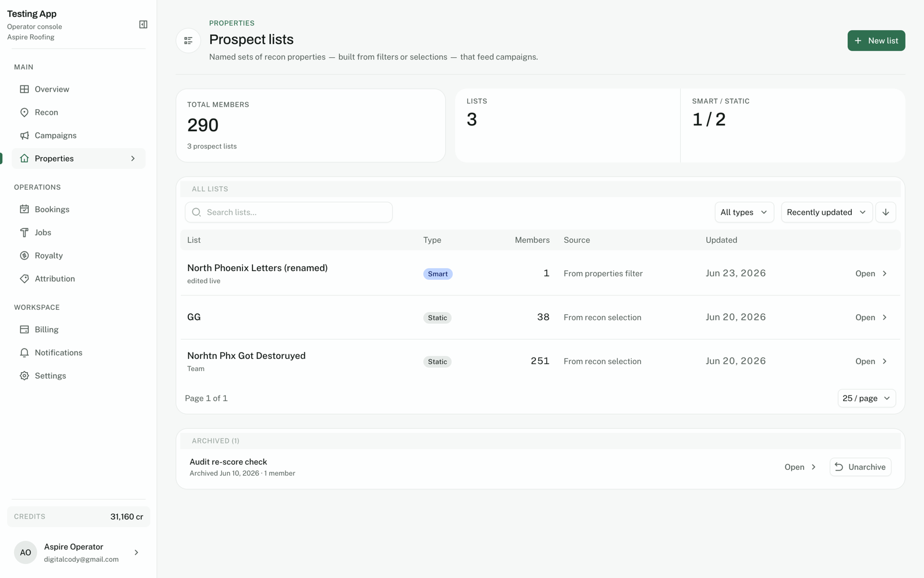
Task: Unarchive the Audit re-score check list
Action: 860,467
